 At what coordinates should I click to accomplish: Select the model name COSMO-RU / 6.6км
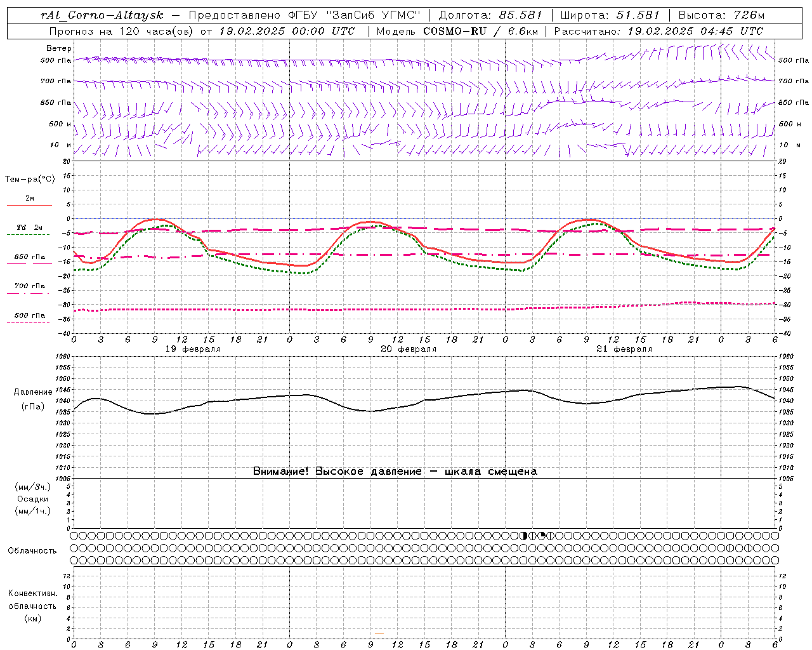coord(480,31)
